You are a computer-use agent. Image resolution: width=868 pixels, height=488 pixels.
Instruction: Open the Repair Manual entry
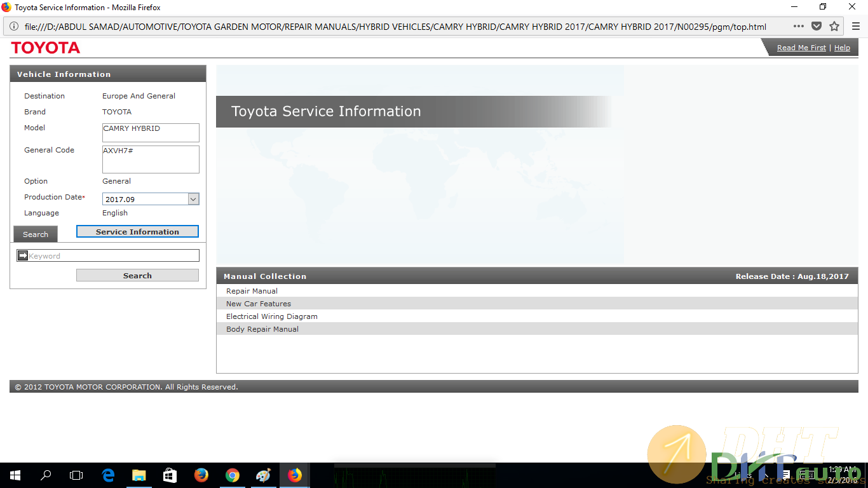[252, 291]
